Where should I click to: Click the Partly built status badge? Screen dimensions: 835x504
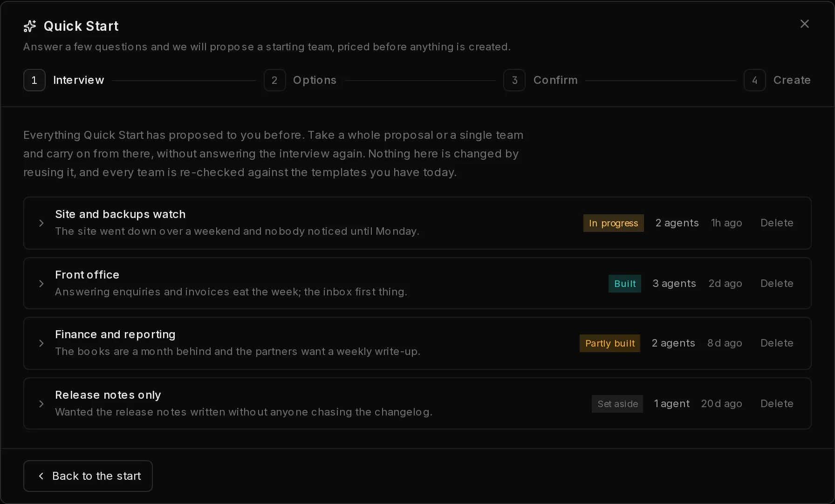[x=609, y=343]
